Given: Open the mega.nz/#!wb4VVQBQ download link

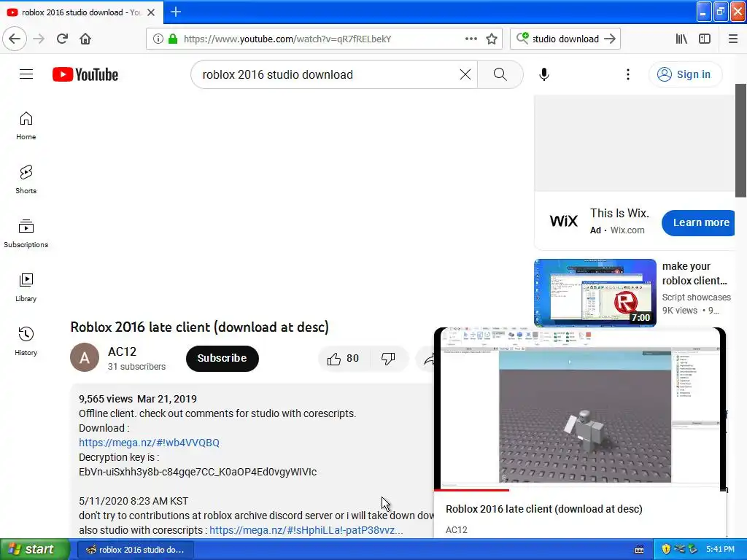Looking at the screenshot, I should click(149, 443).
